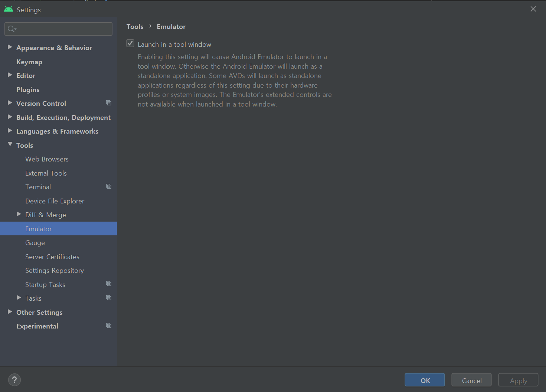Click Tools in the breadcrumb

tap(135, 26)
